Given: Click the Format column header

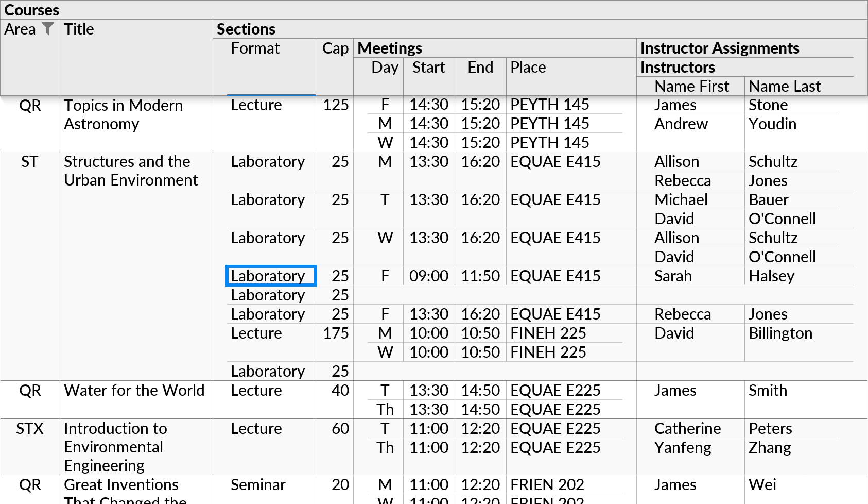Looking at the screenshot, I should tap(255, 48).
